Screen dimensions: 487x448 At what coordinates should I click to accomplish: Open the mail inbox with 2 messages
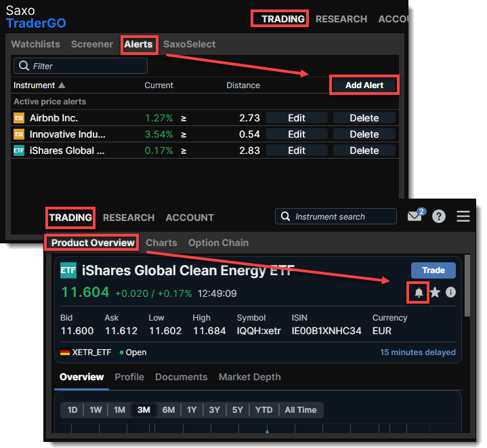click(x=416, y=215)
